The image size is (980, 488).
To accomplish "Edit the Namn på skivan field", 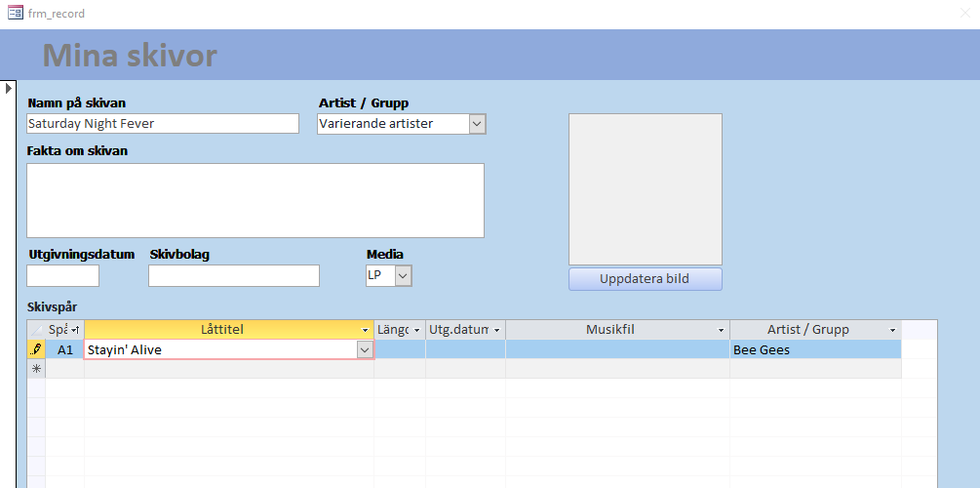I will click(x=163, y=123).
